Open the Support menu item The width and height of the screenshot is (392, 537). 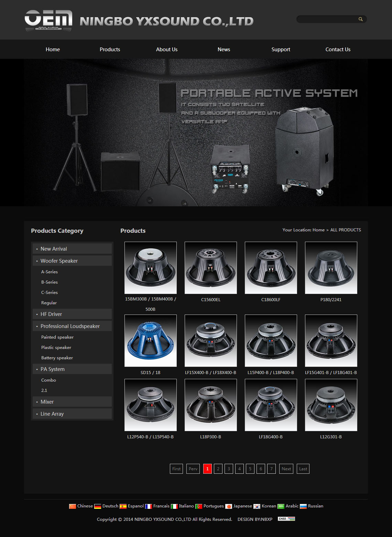click(x=281, y=50)
